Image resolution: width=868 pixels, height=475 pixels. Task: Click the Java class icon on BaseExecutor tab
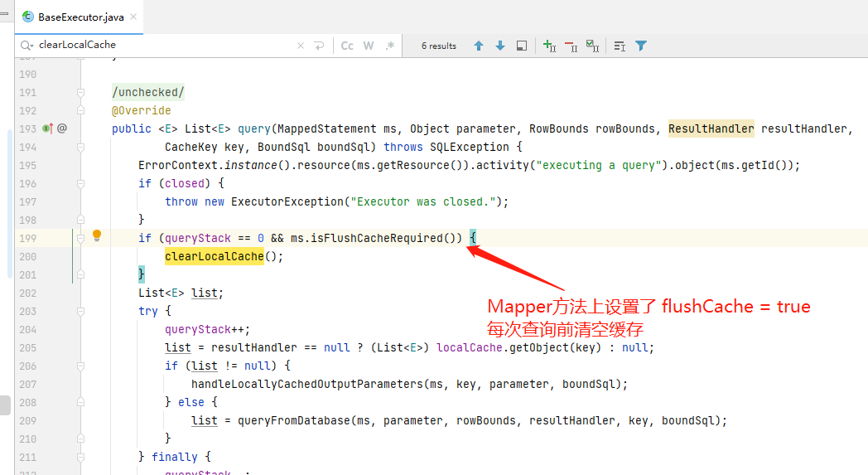pyautogui.click(x=27, y=17)
